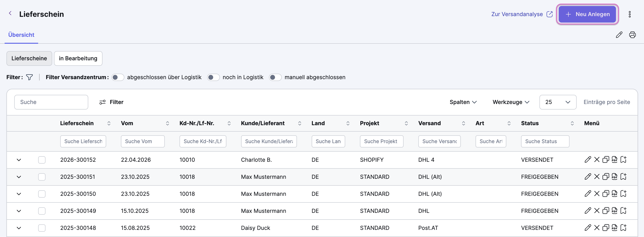Click the back arrow next to Lieferschein
Screen dimensions: 644x237
click(x=10, y=14)
